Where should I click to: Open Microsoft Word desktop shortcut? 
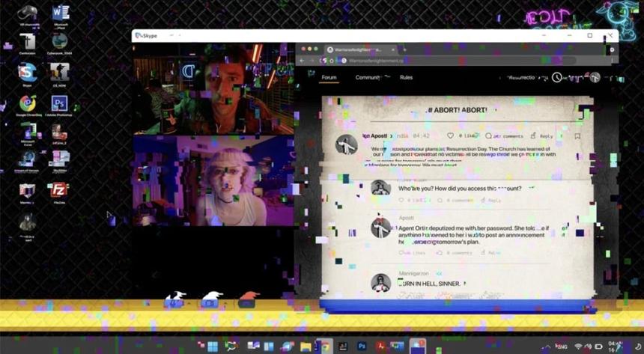(60, 13)
